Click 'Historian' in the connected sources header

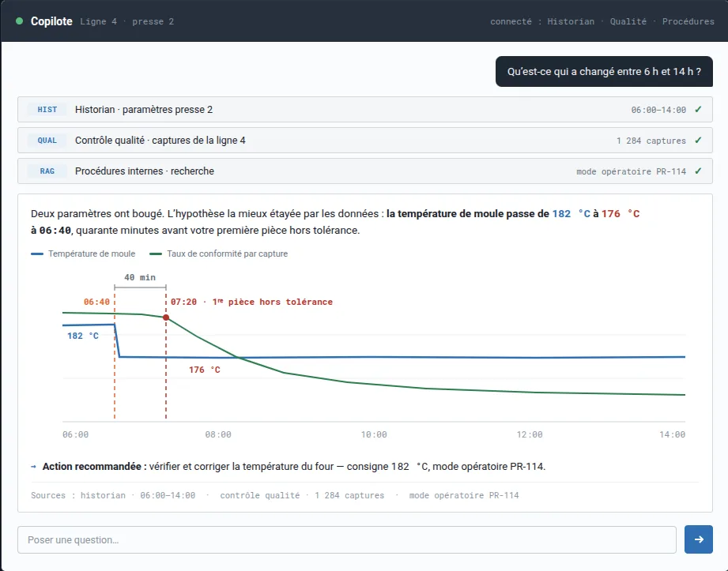point(571,21)
